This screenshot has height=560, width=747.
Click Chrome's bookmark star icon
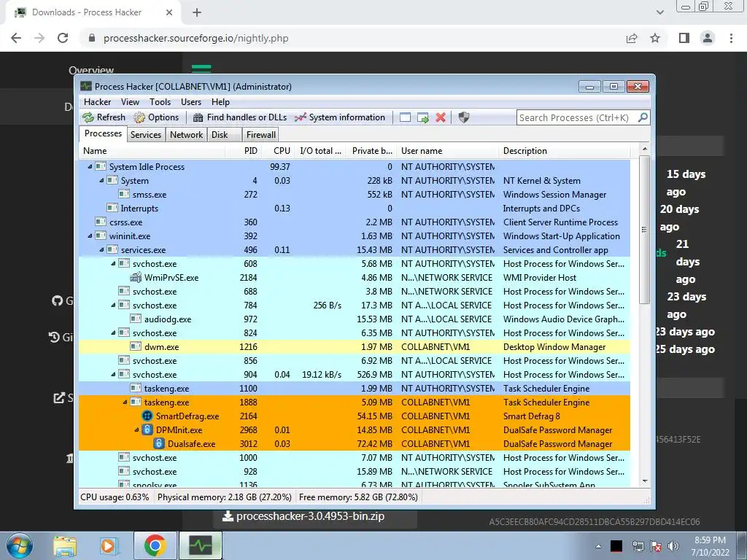click(x=655, y=38)
